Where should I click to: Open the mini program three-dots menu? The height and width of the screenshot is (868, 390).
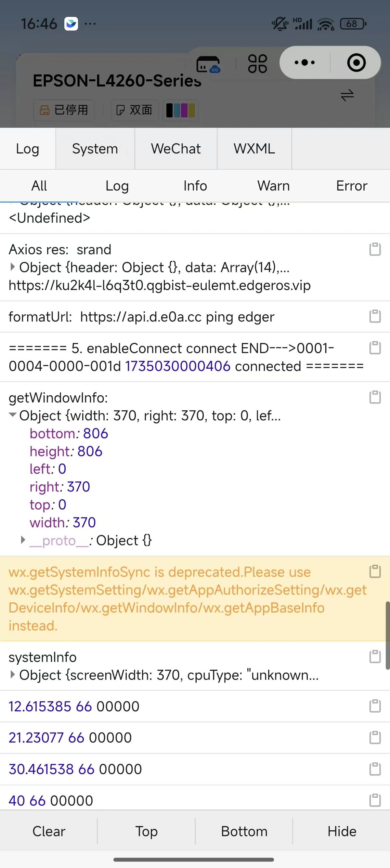[305, 62]
